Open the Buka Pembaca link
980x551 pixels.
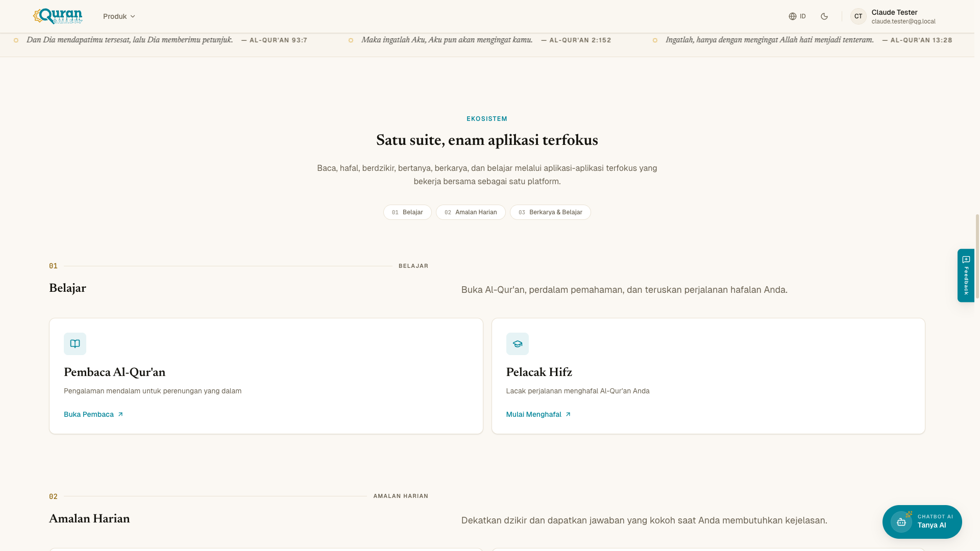tap(93, 414)
